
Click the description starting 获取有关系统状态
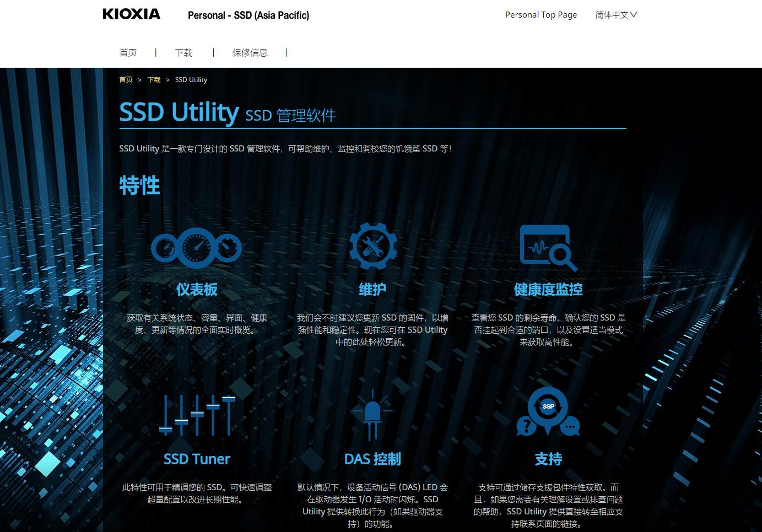tap(197, 324)
